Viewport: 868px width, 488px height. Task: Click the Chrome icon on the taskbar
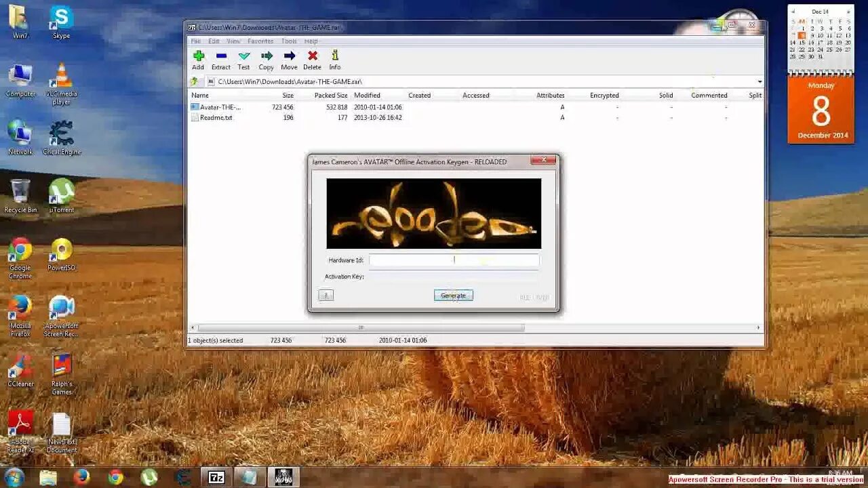point(115,477)
